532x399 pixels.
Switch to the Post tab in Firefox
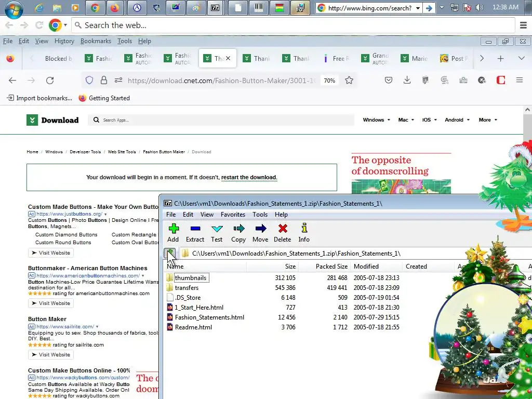[454, 58]
